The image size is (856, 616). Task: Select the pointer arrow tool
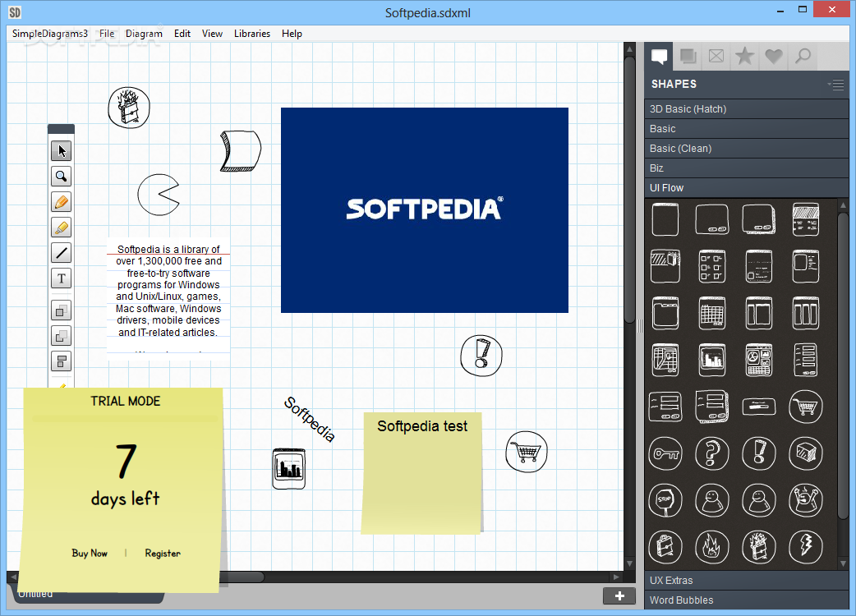pos(61,150)
